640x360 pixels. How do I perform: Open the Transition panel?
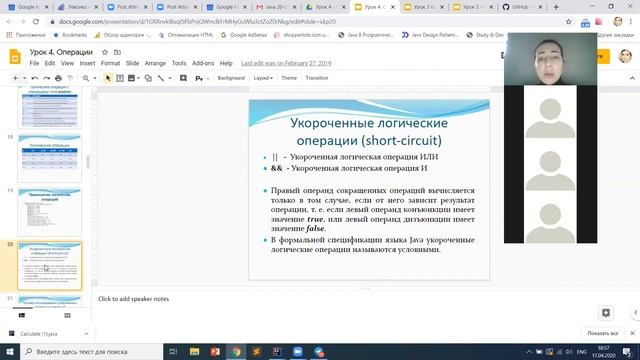pos(317,78)
